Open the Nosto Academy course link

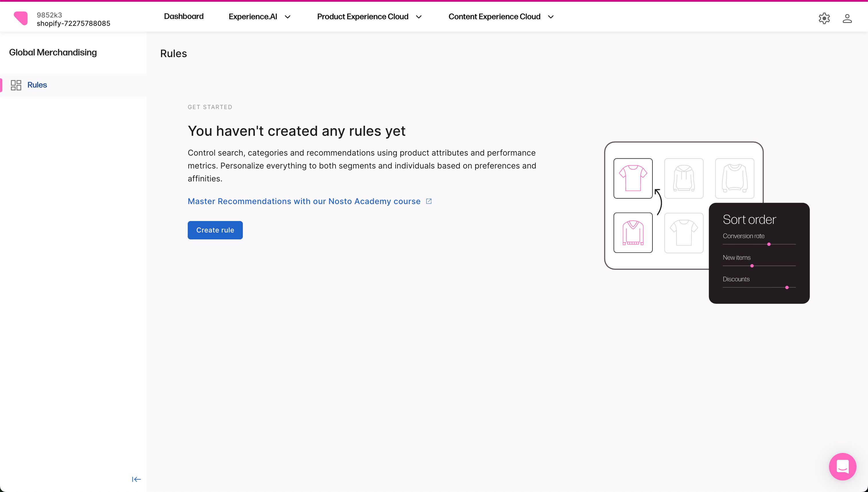click(x=304, y=202)
